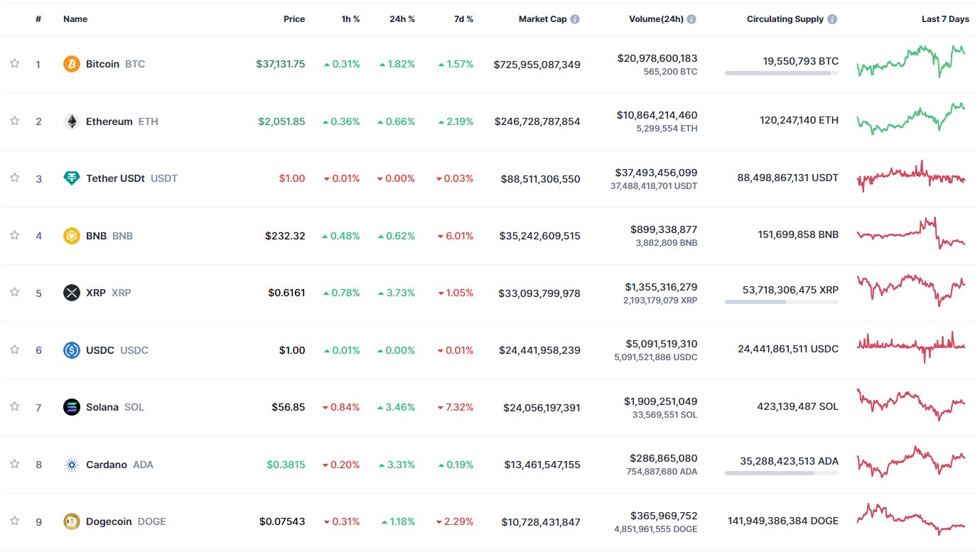Click the Tether USDt logo icon
This screenshot has width=980, height=552.
(x=72, y=178)
